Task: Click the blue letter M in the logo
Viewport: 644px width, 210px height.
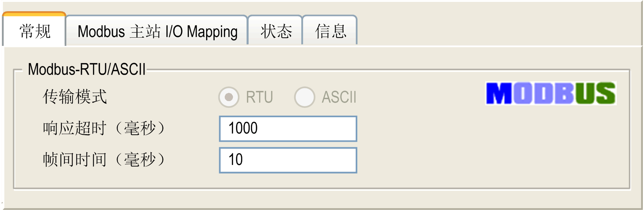Action: coord(499,93)
